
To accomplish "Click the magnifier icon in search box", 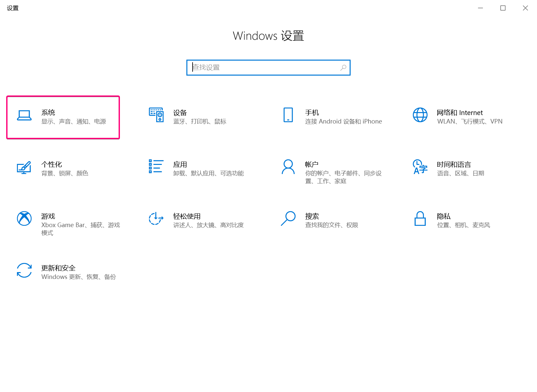I will click(343, 67).
